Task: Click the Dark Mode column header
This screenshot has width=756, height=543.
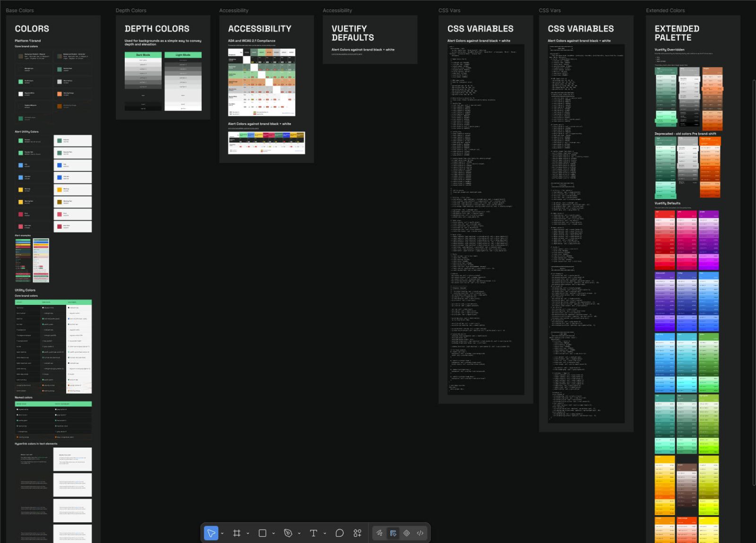Action: click(143, 55)
